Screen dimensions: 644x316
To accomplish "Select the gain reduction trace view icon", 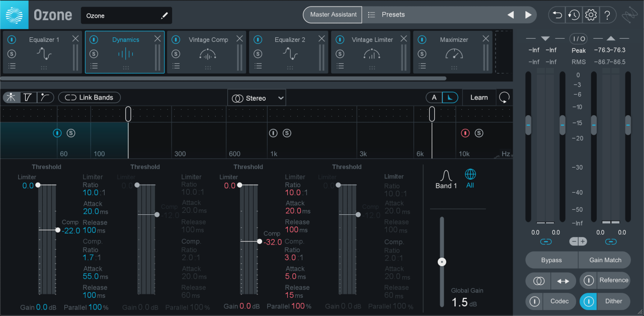I will click(28, 98).
